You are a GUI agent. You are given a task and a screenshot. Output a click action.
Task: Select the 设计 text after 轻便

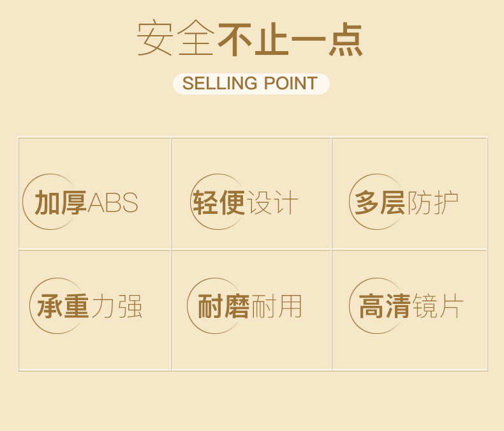coord(272,203)
